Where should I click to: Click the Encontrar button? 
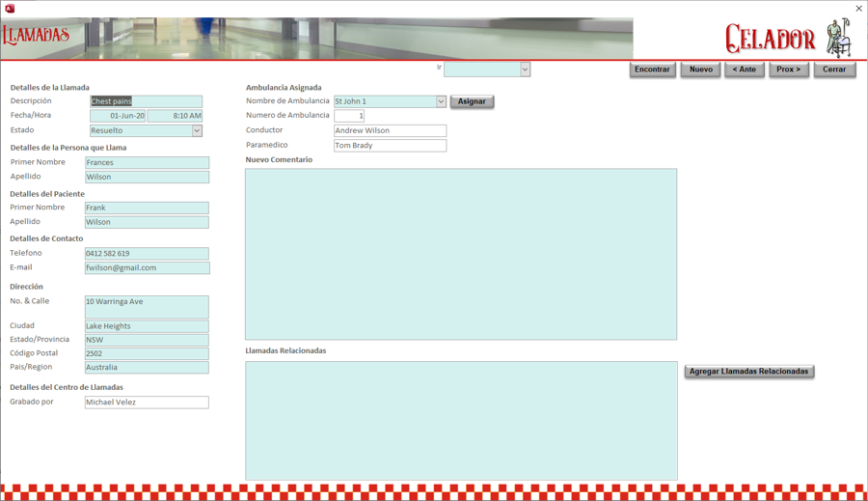(652, 70)
